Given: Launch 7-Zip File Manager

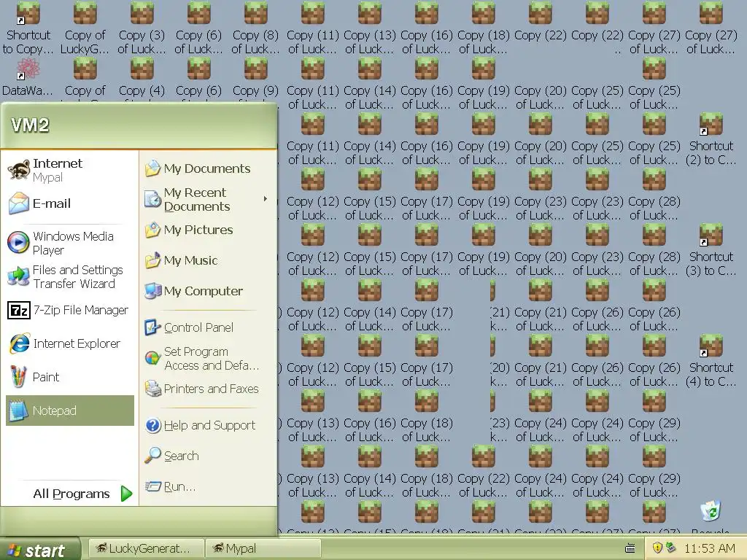Looking at the screenshot, I should [69, 310].
